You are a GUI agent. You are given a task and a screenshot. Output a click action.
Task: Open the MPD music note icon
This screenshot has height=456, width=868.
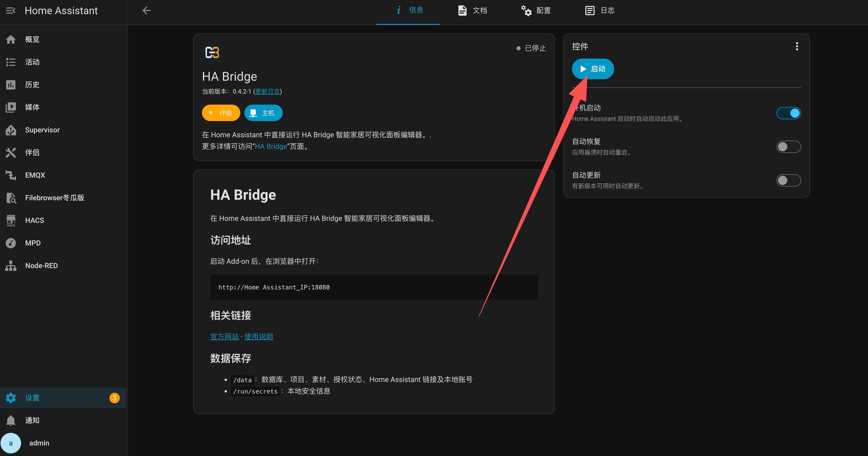(x=11, y=243)
